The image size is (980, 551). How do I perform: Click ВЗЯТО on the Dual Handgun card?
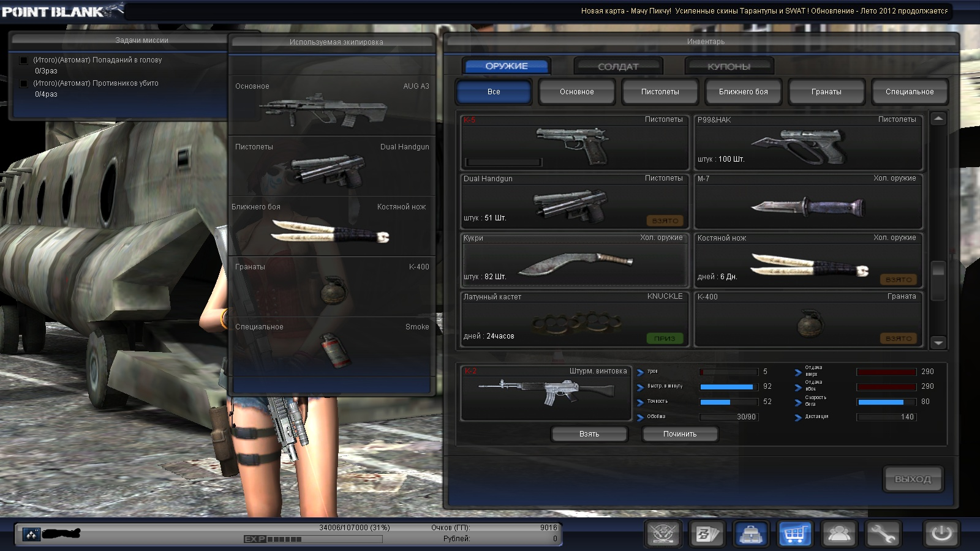pos(665,220)
